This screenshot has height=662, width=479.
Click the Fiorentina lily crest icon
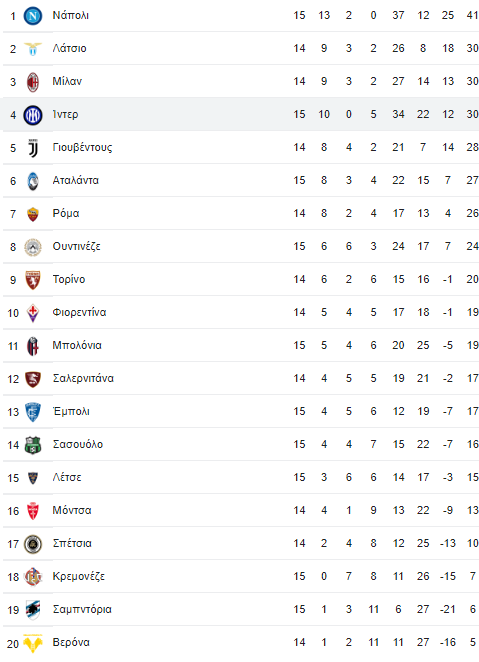[33, 313]
